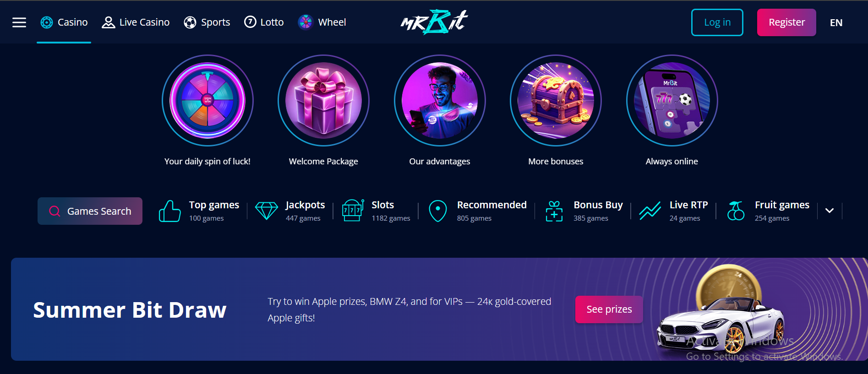
Task: Go to the Sports section
Action: [x=207, y=22]
